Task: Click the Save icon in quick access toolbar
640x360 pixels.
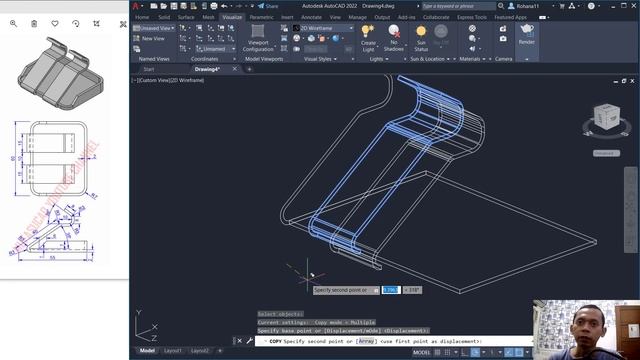Action: click(x=174, y=6)
